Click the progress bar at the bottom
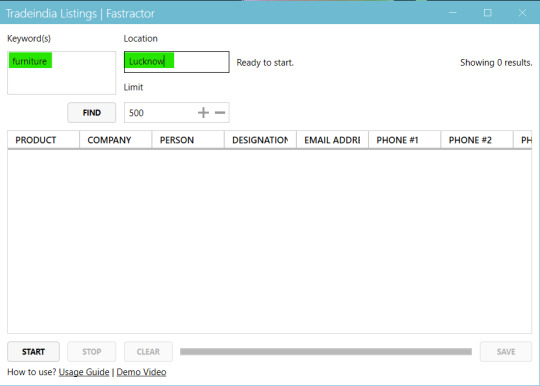The width and height of the screenshot is (540, 386). pyautogui.click(x=326, y=352)
